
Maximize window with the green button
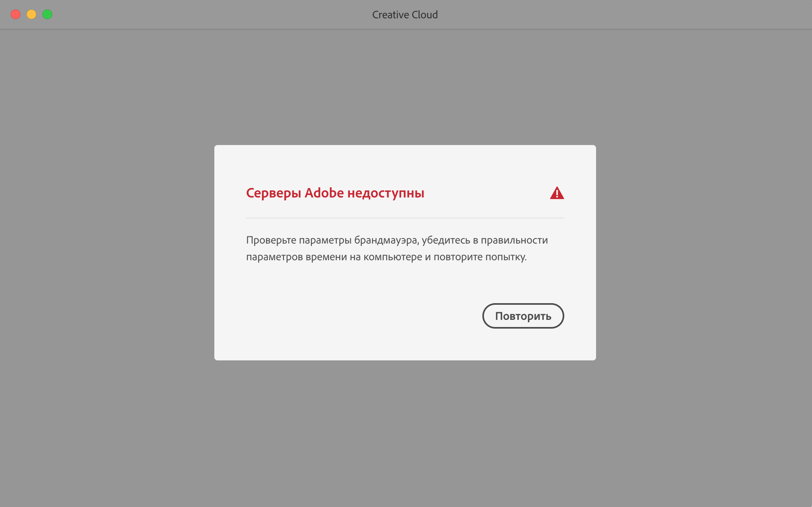[47, 15]
